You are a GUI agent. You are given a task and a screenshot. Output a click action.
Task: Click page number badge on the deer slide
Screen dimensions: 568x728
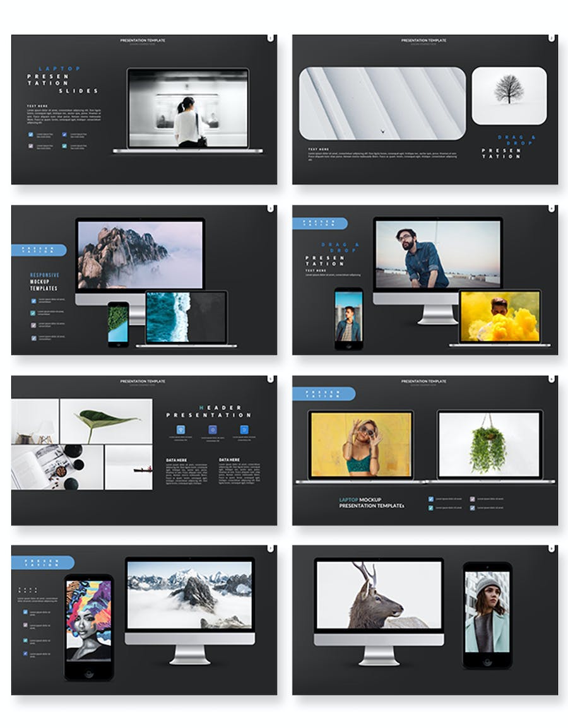coord(551,549)
